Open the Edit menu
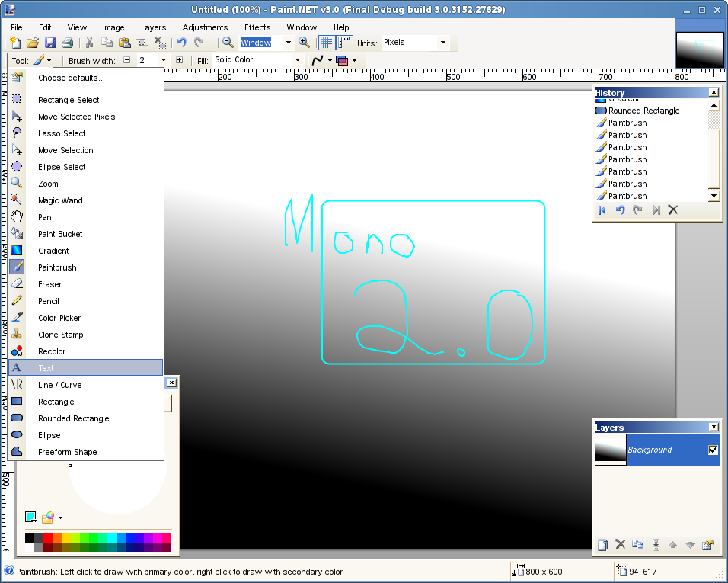Image resolution: width=728 pixels, height=583 pixels. (45, 27)
